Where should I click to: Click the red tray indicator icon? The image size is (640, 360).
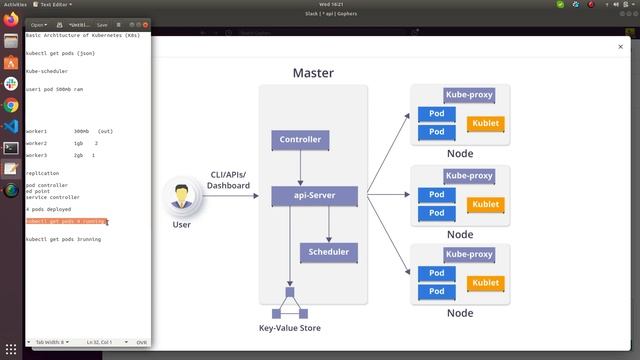[x=591, y=4]
